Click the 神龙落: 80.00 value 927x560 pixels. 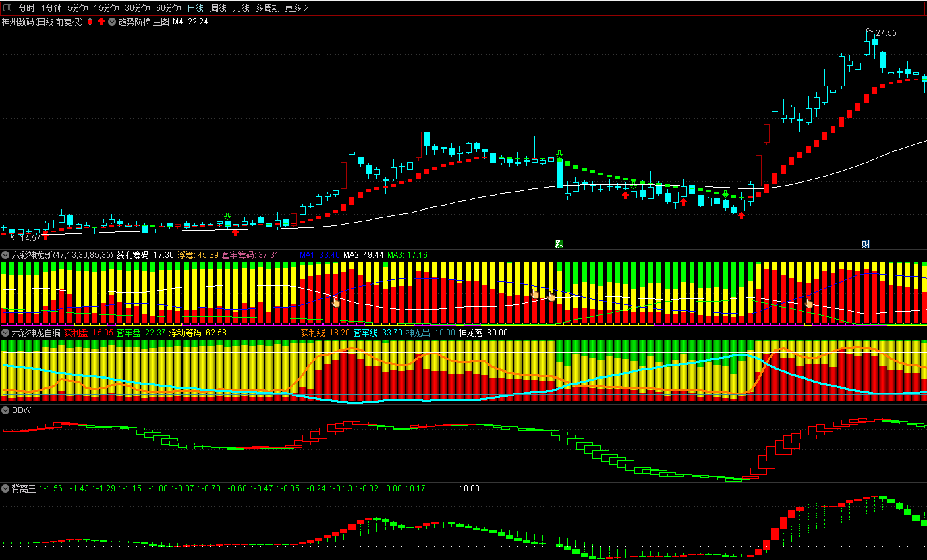point(483,333)
